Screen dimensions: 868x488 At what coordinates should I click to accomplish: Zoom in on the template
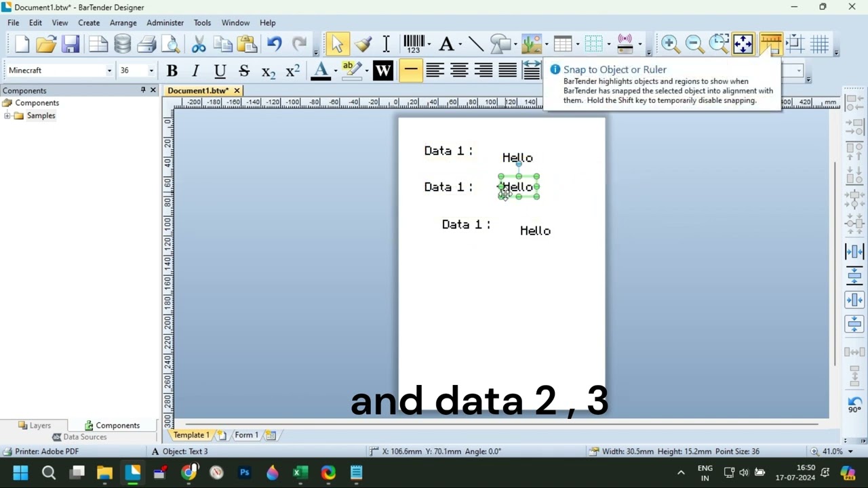click(670, 44)
